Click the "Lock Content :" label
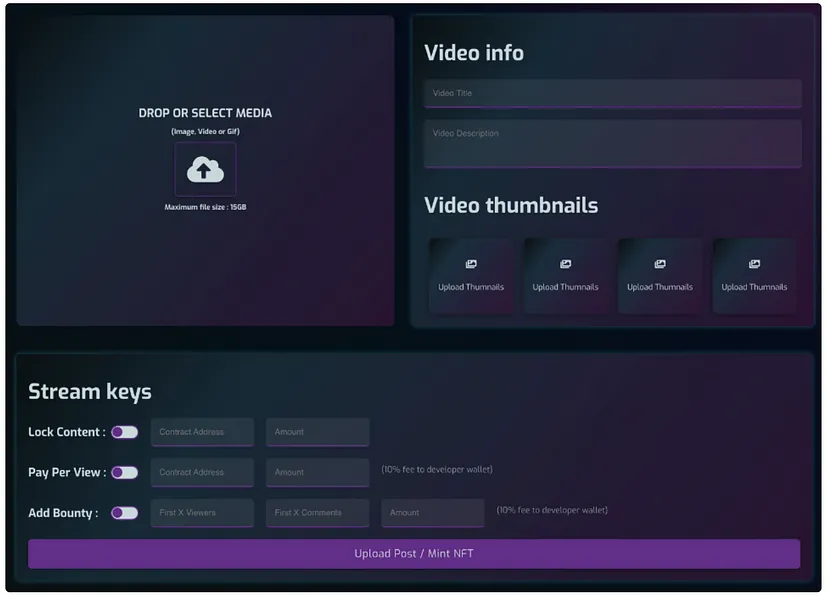Screen dimensions: 828x596 coord(67,432)
